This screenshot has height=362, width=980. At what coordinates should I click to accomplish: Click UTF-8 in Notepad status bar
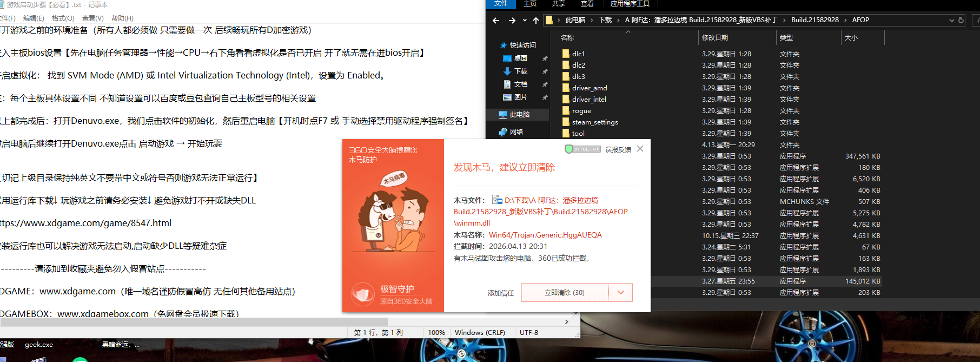[x=529, y=333]
